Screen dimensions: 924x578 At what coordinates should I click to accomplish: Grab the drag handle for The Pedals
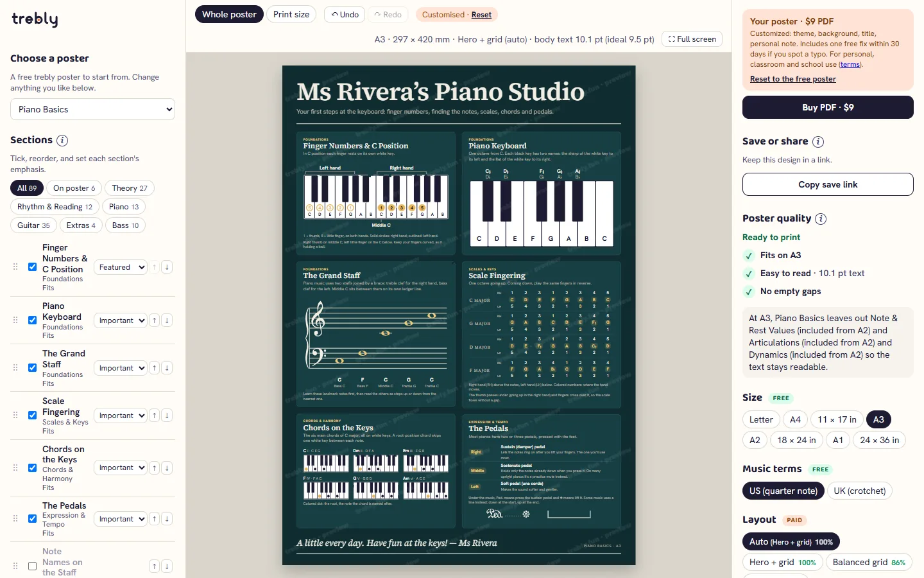(x=15, y=519)
